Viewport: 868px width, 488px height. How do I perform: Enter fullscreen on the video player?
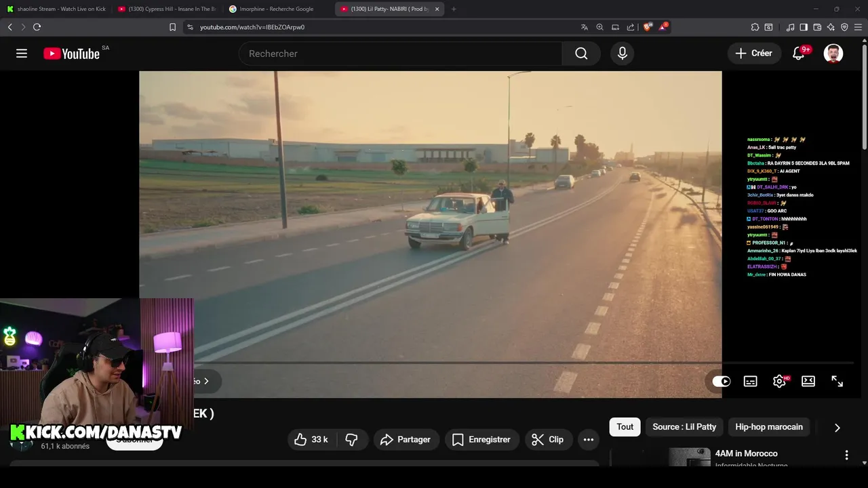click(837, 382)
